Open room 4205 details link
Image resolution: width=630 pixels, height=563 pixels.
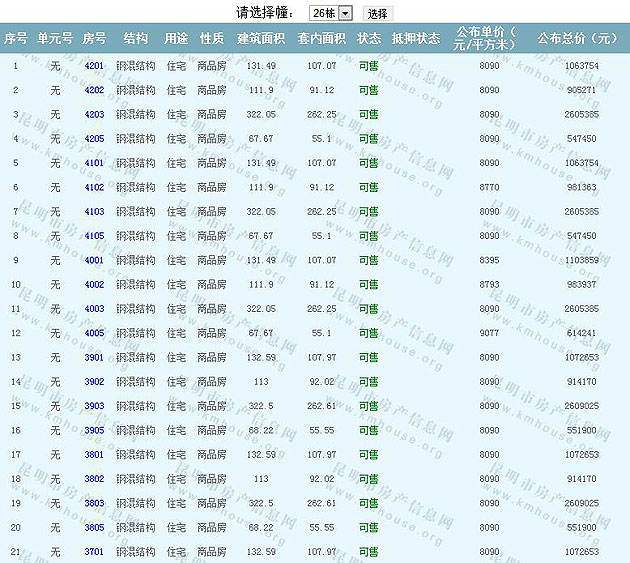tap(94, 139)
